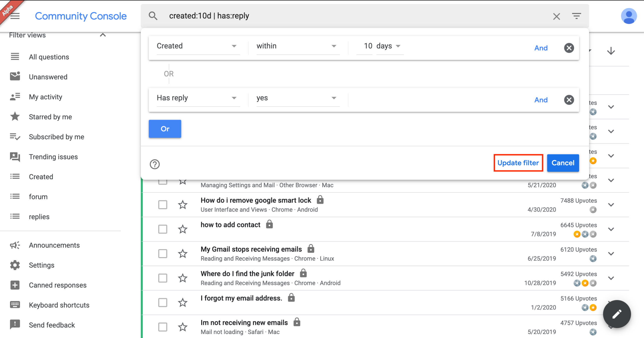Click the filter icon beside the search bar
Screen dimensions: 644x338
(x=577, y=16)
